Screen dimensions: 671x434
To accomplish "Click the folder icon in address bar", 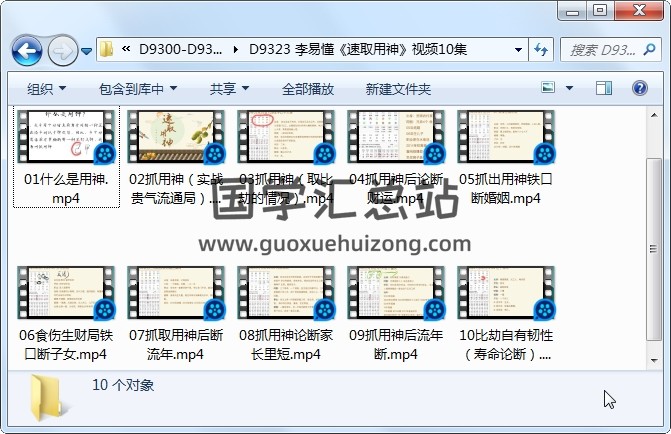I will (106, 49).
